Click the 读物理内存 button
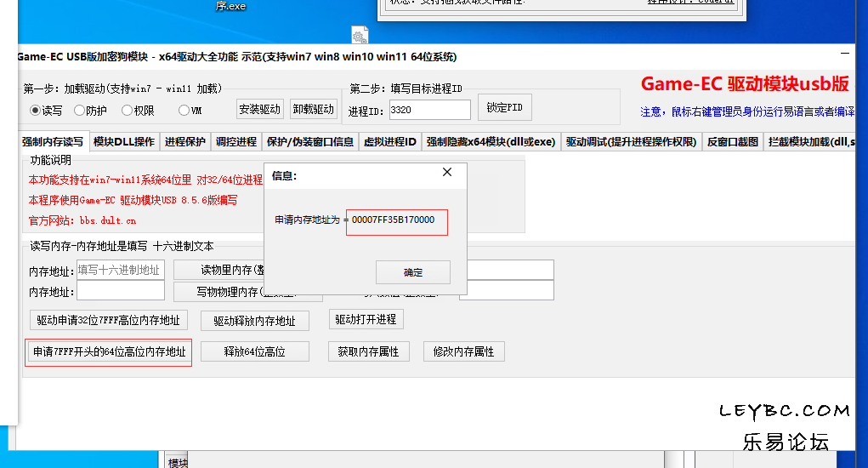Image resolution: width=868 pixels, height=468 pixels. tap(219, 271)
